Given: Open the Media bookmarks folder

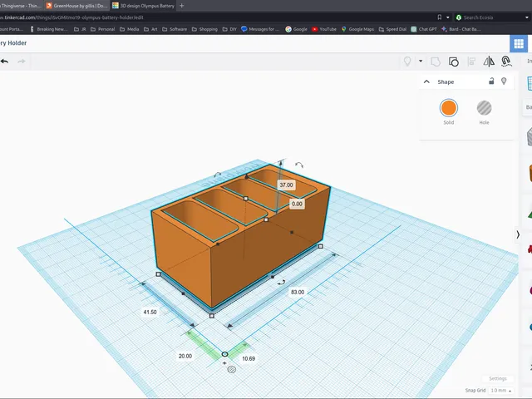Looking at the screenshot, I should [x=130, y=29].
